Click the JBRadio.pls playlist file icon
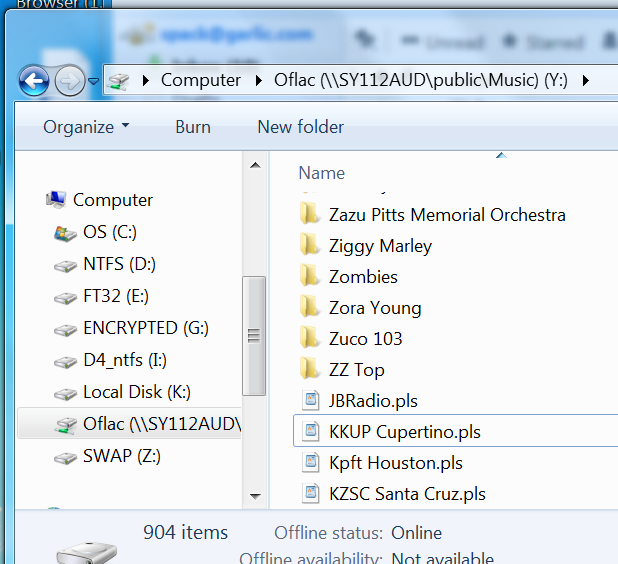 [x=311, y=400]
